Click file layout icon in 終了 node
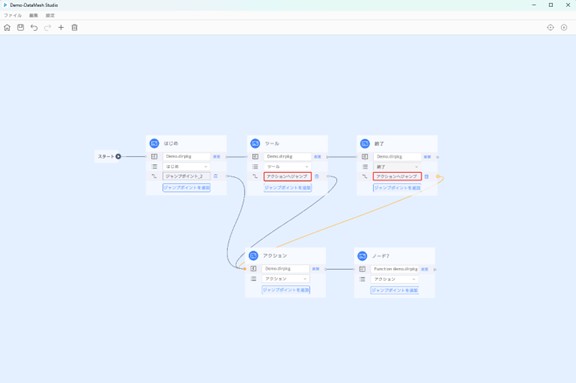Viewport: 576px width, 383px height. pos(365,157)
